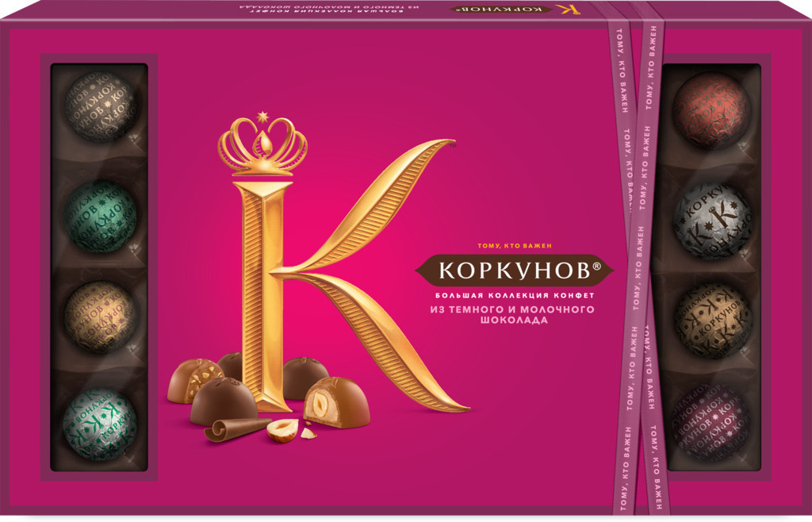The image size is (812, 522).
Task: Select the bronze wrapped candy on the right
Action: click(711, 320)
